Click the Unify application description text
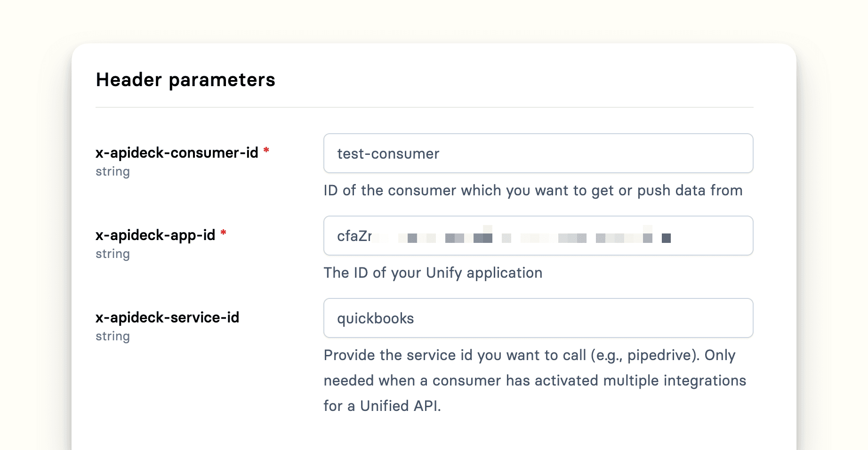Image resolution: width=868 pixels, height=450 pixels. coord(433,273)
